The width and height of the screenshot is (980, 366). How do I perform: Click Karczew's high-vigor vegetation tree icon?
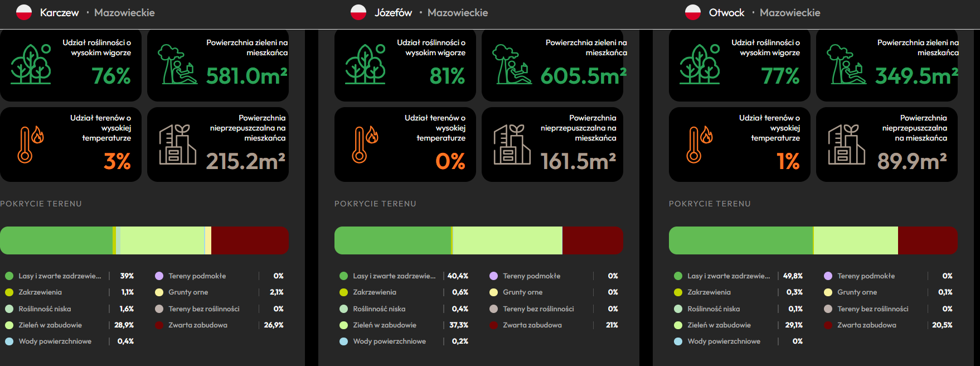[31, 64]
